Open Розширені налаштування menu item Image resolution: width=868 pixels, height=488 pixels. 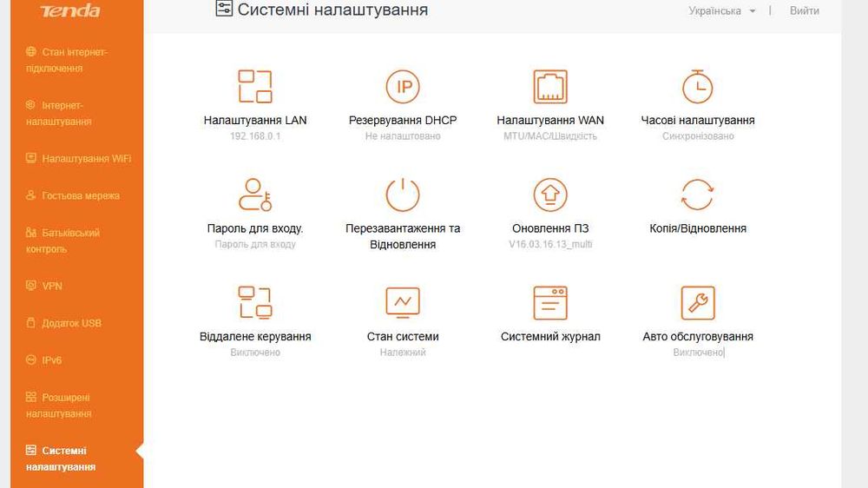[59, 405]
